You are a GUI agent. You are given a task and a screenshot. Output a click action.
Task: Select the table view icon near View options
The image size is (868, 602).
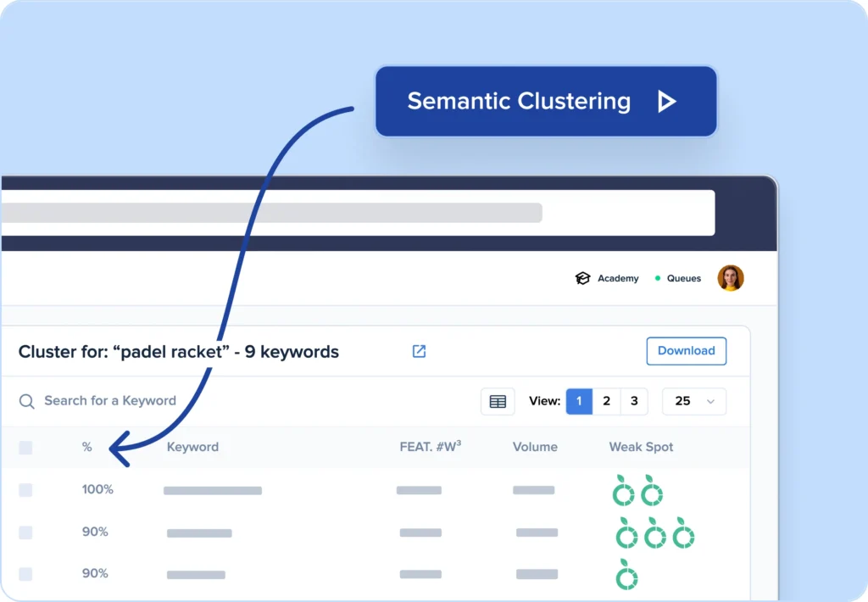click(x=498, y=400)
